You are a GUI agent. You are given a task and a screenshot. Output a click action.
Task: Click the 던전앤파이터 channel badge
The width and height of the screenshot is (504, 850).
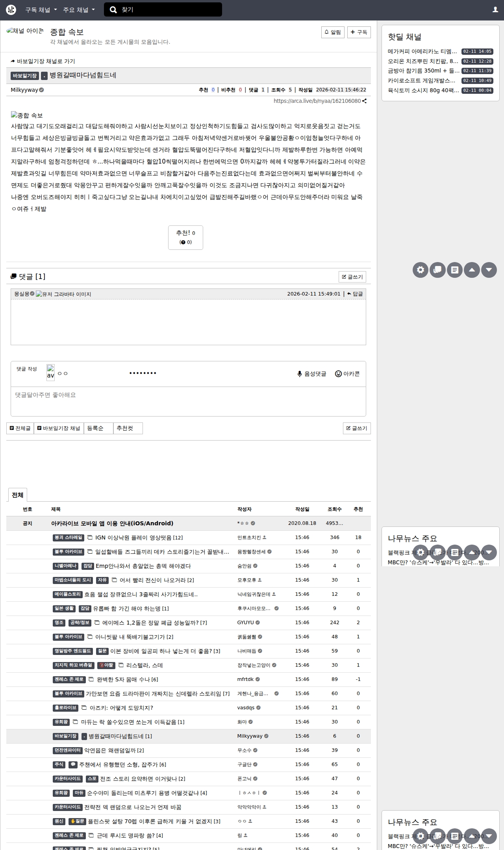click(67, 750)
